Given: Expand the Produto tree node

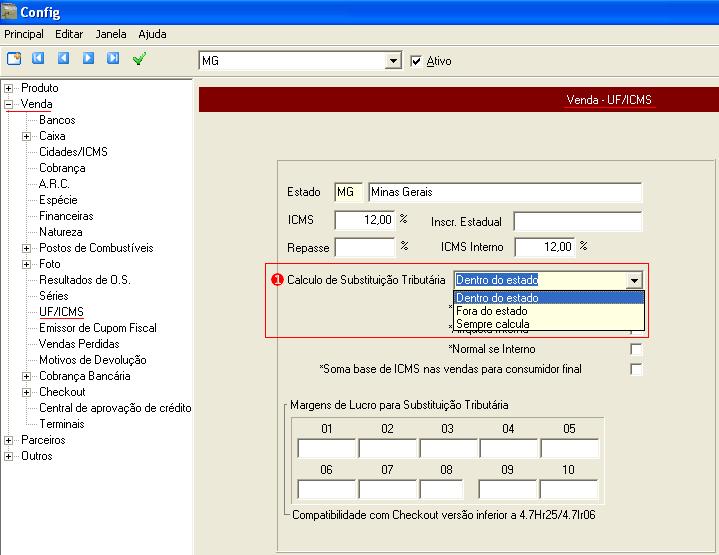Looking at the screenshot, I should 10,88.
